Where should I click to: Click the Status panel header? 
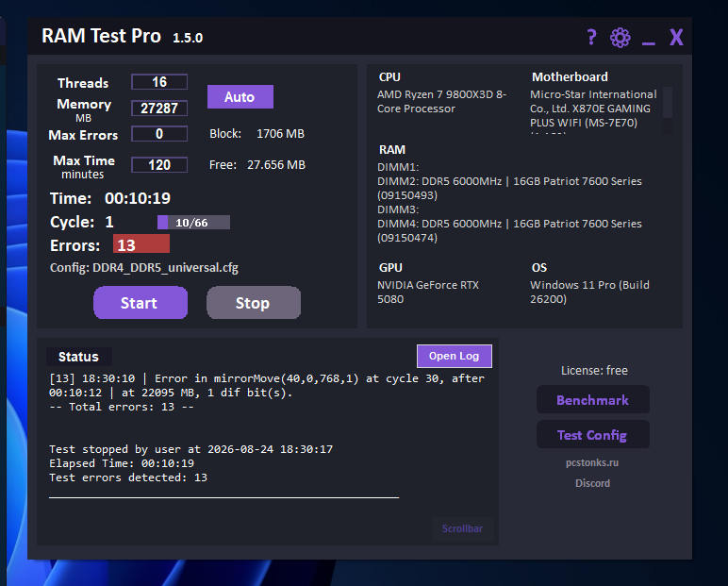[x=78, y=357]
